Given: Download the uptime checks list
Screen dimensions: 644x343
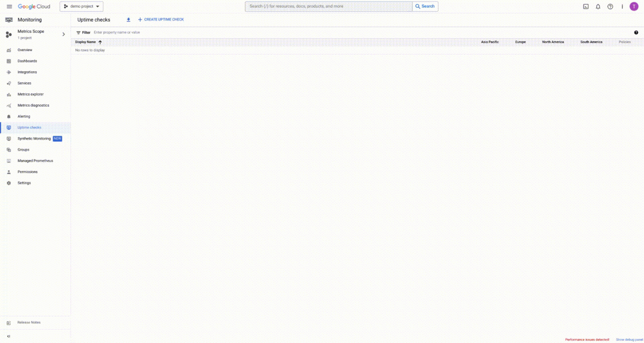Looking at the screenshot, I should coord(128,19).
